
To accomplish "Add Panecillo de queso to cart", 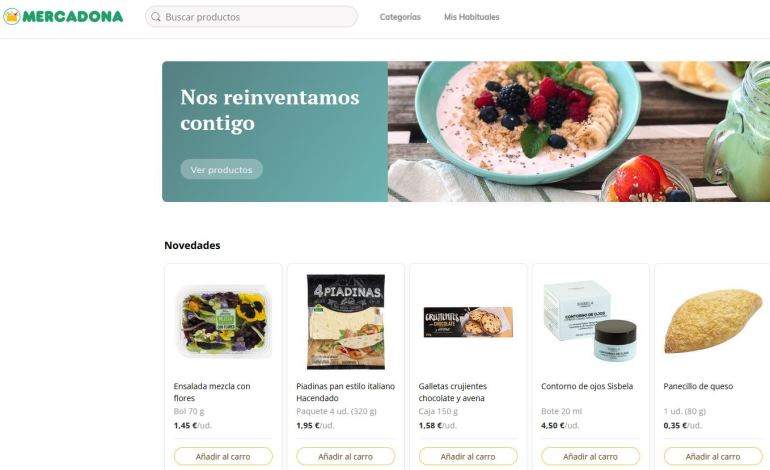I will [x=713, y=456].
